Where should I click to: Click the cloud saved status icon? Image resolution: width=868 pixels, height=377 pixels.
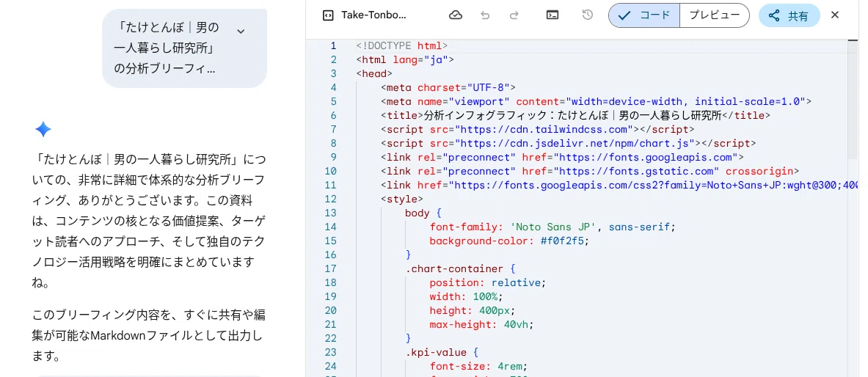coord(456,15)
